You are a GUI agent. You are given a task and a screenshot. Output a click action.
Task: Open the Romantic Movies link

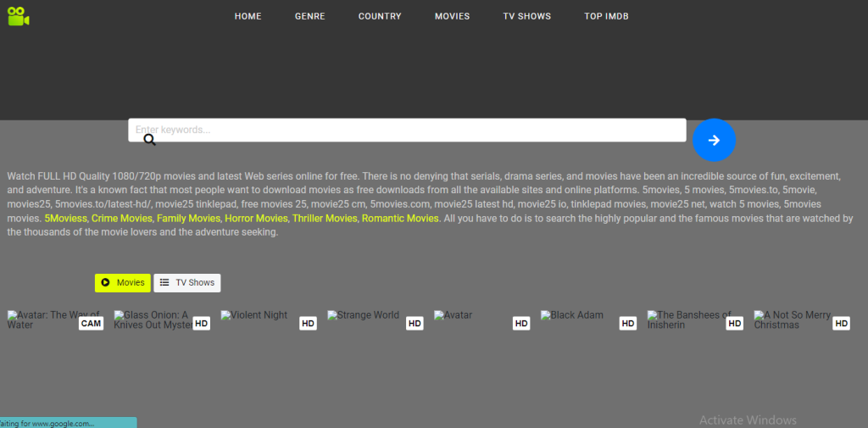(x=399, y=219)
